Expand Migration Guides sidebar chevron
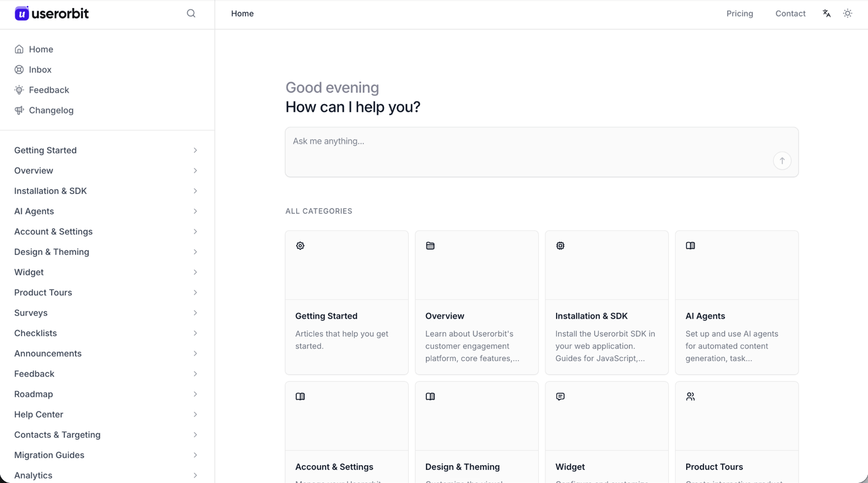The height and width of the screenshot is (483, 868). point(195,455)
